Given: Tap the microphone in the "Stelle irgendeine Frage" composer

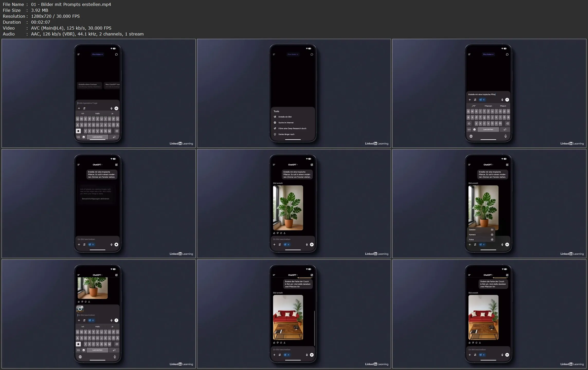Looking at the screenshot, I should (x=111, y=109).
